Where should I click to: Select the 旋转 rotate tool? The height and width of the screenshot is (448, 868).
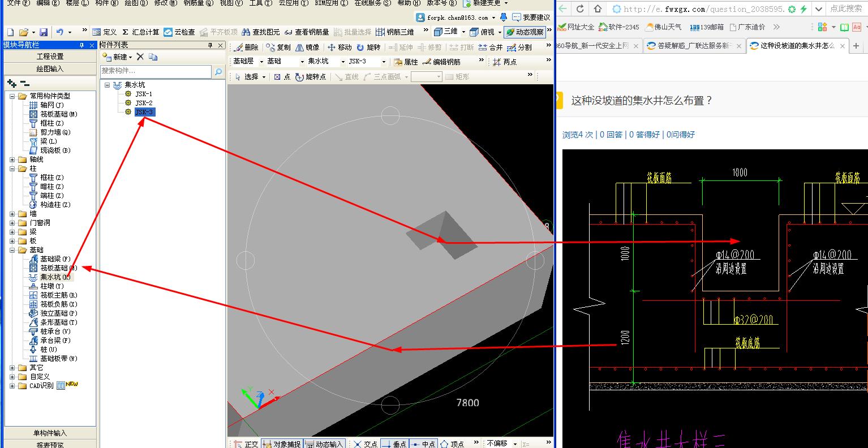(368, 48)
